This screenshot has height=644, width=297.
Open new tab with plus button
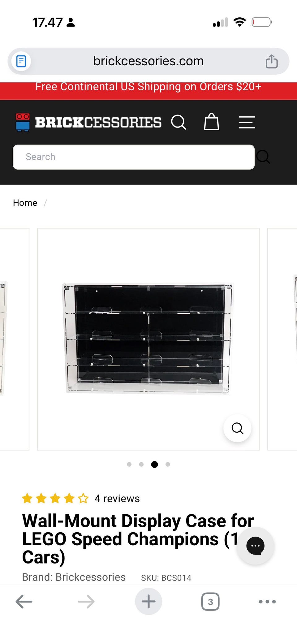pyautogui.click(x=148, y=601)
